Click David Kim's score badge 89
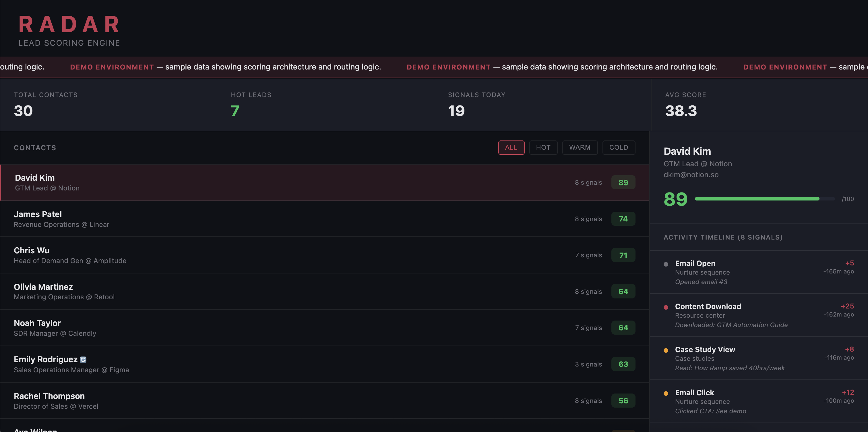 (623, 182)
